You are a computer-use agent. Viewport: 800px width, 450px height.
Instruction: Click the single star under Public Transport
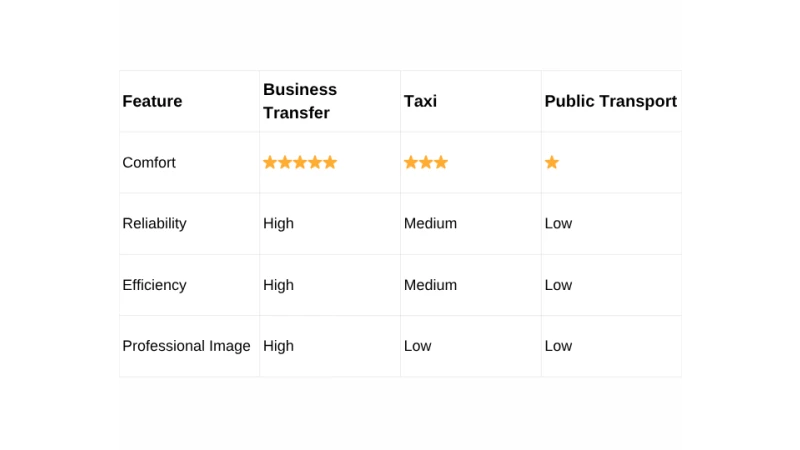tap(552, 162)
